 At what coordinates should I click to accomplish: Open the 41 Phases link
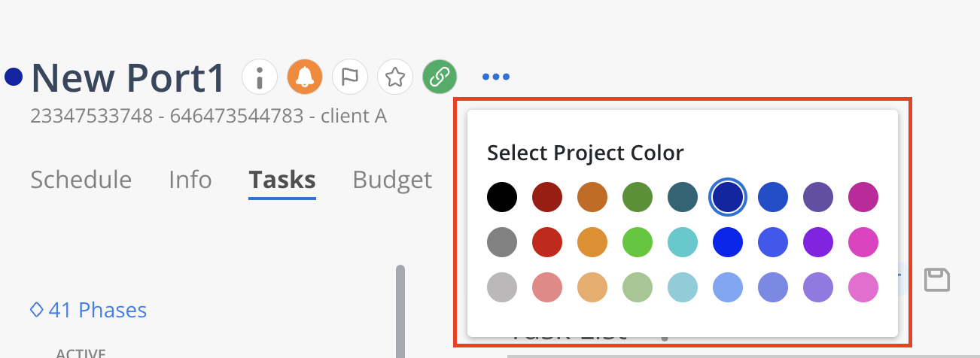(97, 310)
